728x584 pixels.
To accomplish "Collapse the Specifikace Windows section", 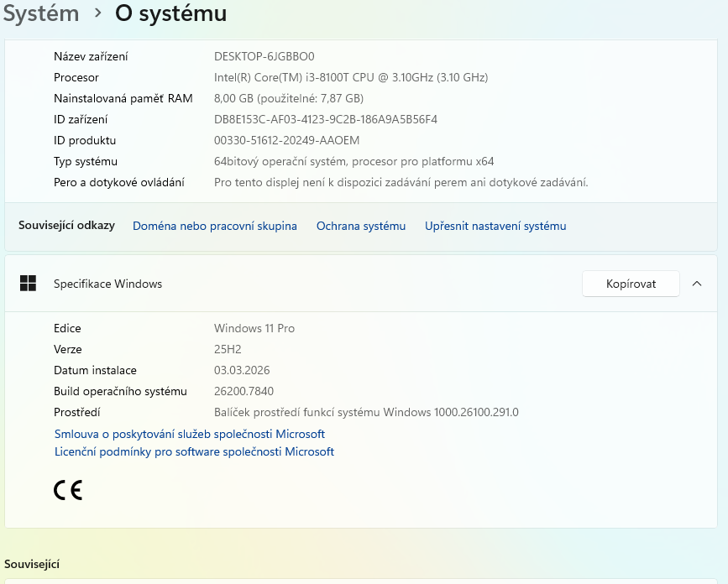I will tap(697, 284).
